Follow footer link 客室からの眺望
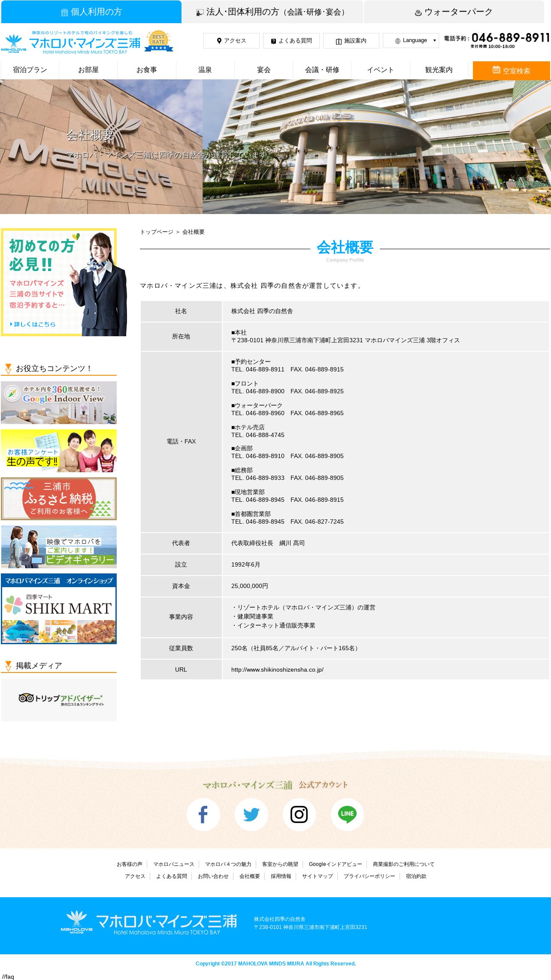Image resolution: width=551 pixels, height=980 pixels. (x=280, y=864)
